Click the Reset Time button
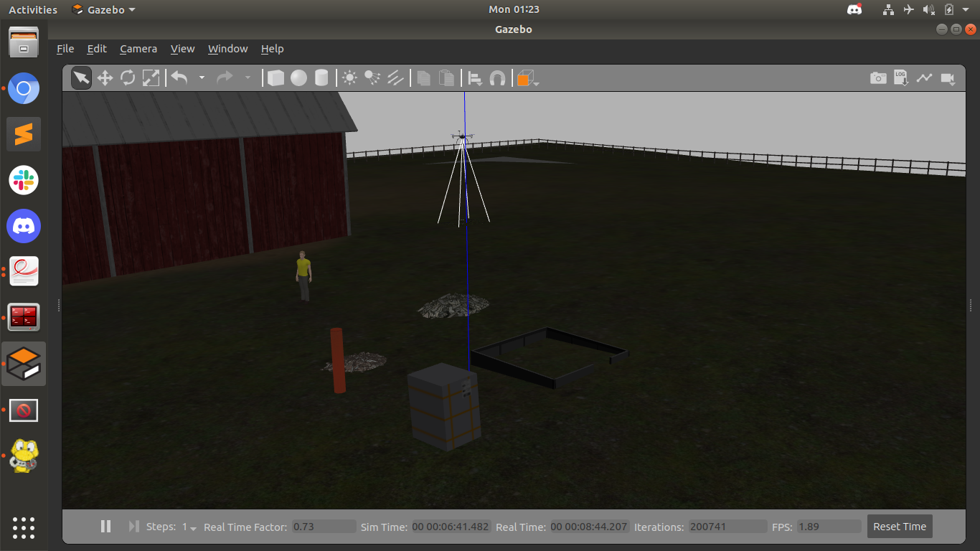The image size is (980, 551). (x=899, y=527)
